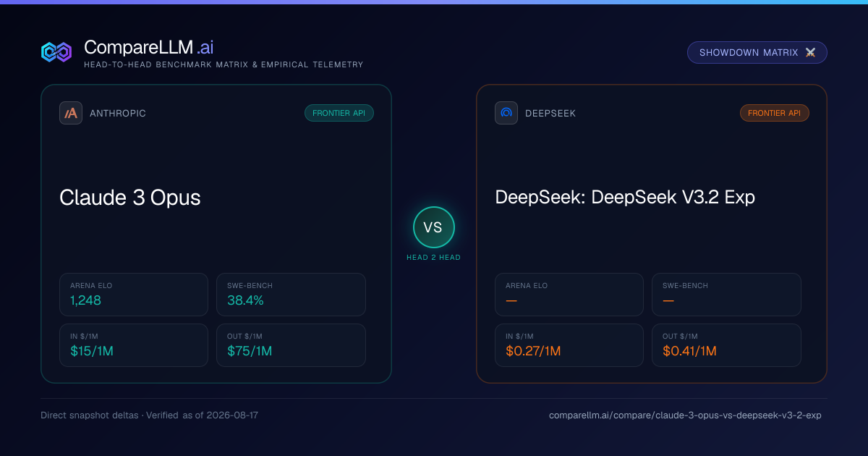Click the crossed swords icon in Showdown Matrix
The height and width of the screenshot is (456, 868).
click(810, 53)
